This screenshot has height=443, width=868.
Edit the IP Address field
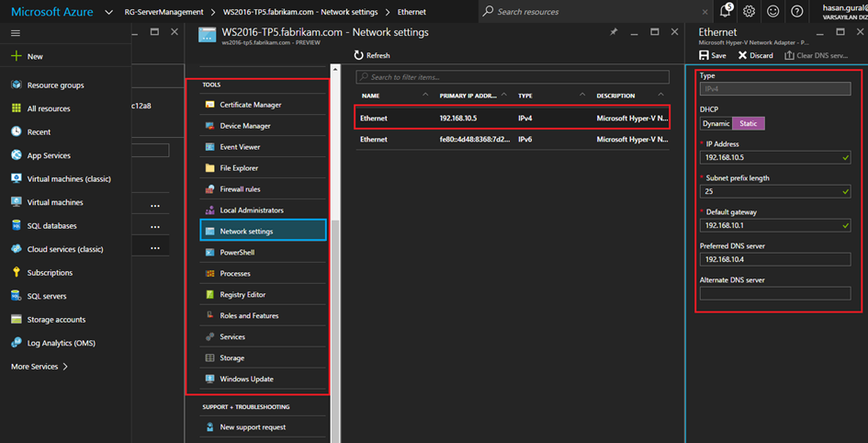tap(775, 157)
